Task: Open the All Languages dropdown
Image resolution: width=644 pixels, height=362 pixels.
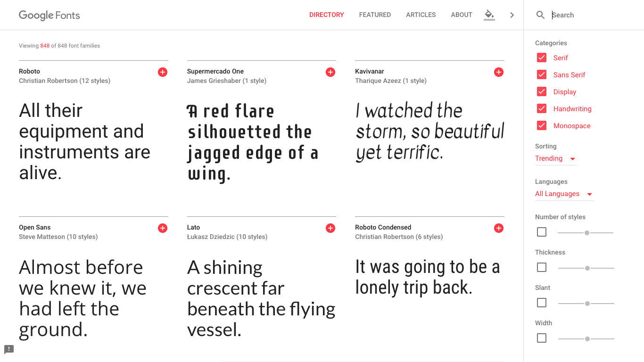Action: [x=561, y=194]
